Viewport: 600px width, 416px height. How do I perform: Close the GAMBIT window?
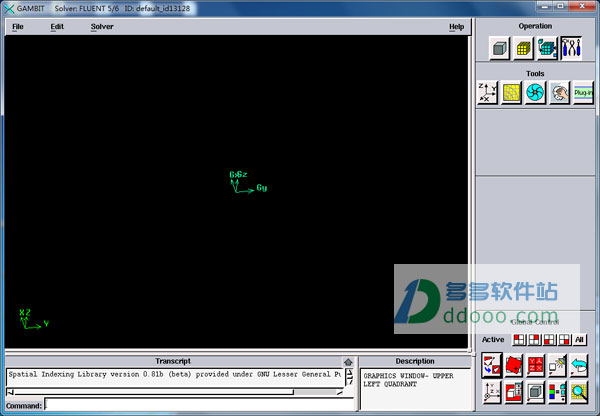tap(582, 6)
